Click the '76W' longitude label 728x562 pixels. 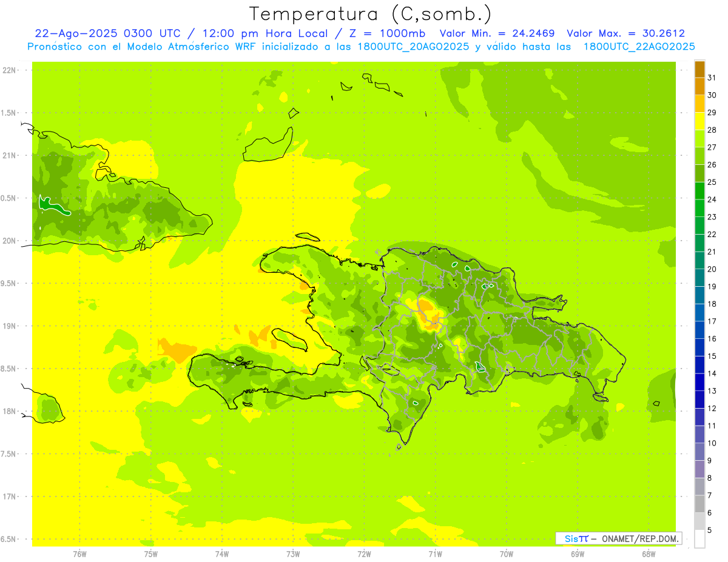click(x=79, y=554)
